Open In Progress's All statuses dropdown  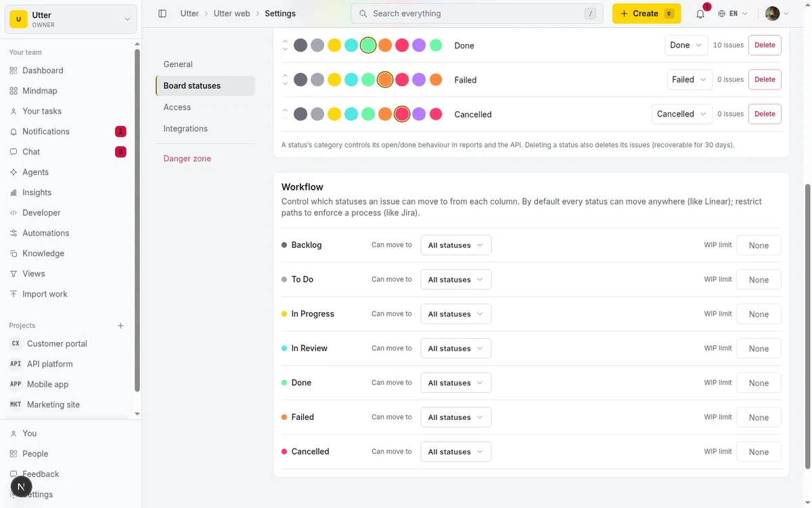click(x=456, y=314)
